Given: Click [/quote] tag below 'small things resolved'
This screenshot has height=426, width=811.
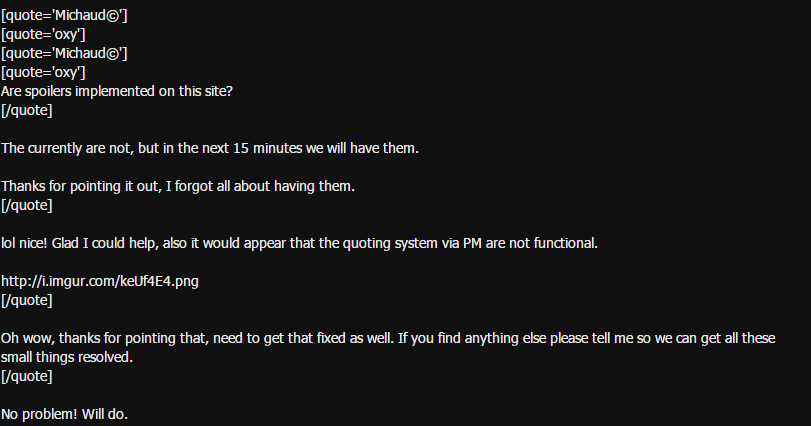Looking at the screenshot, I should coord(27,376).
